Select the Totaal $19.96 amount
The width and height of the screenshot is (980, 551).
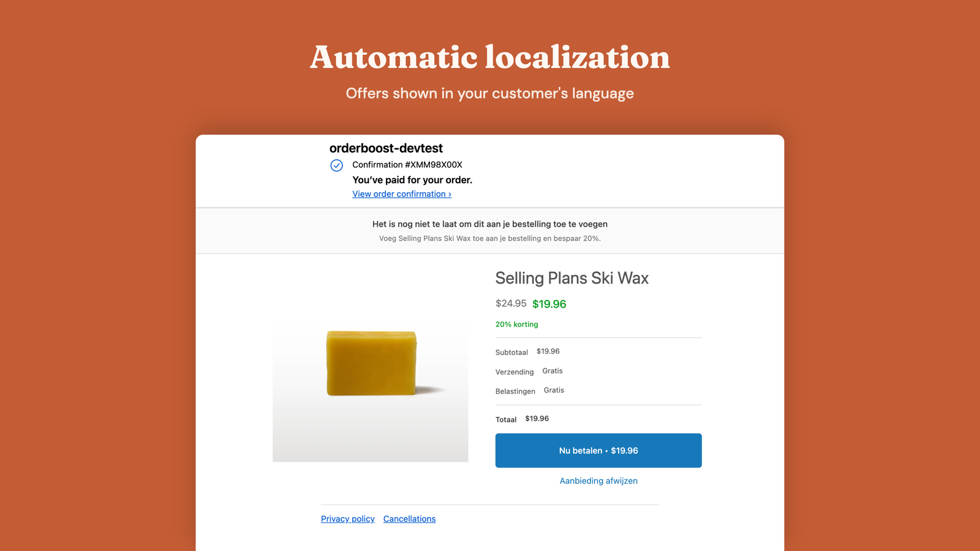click(537, 419)
